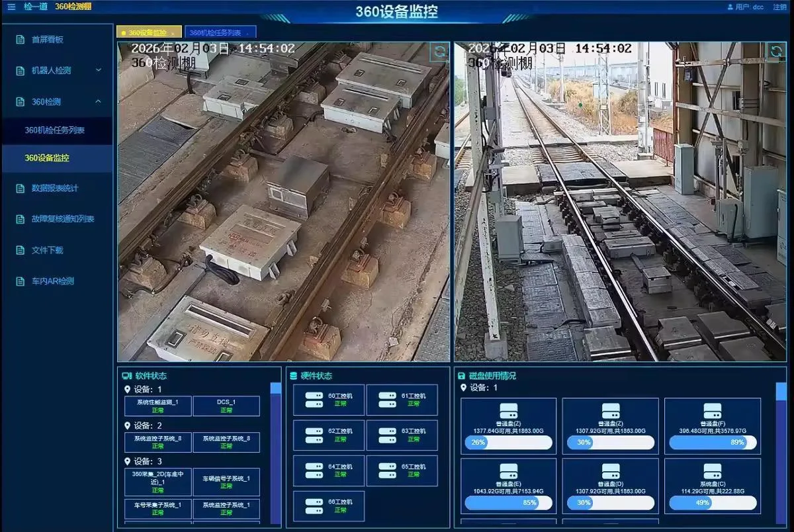
Task: Click the disk icon for 普通盘(F)
Action: pos(712,410)
